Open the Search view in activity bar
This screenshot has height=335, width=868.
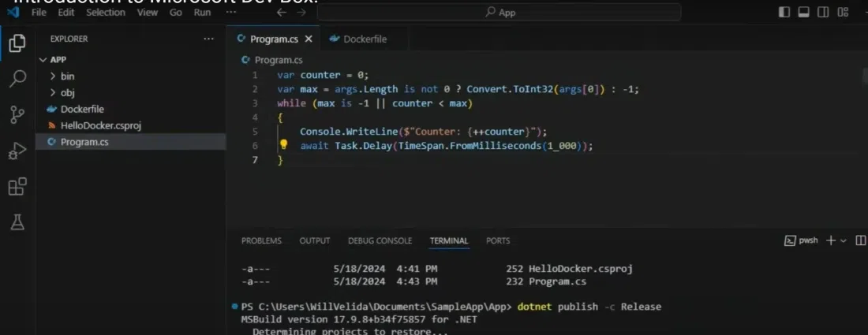coord(17,79)
